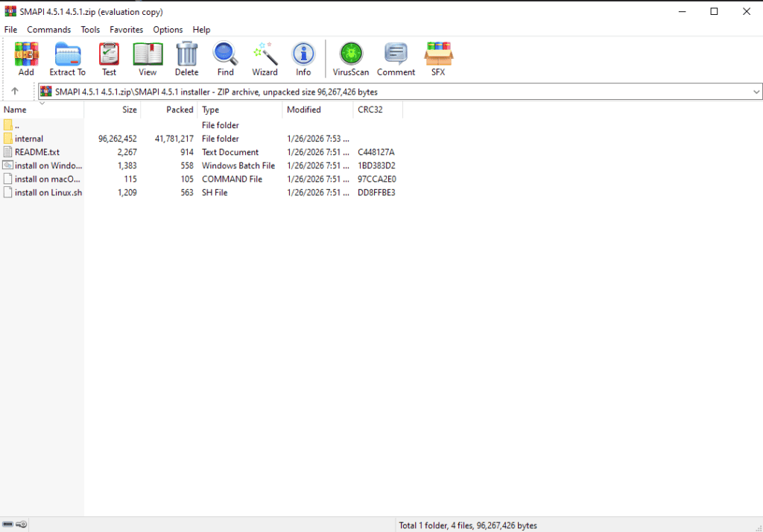Image resolution: width=763 pixels, height=532 pixels.
Task: Create SFX self-extracting archive
Action: pos(438,58)
